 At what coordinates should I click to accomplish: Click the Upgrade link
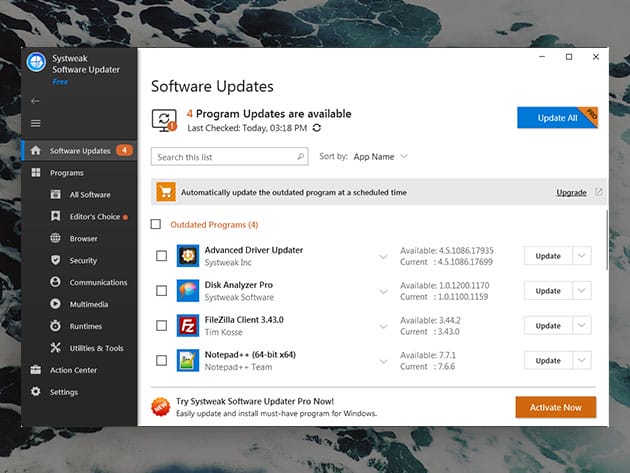tap(571, 192)
